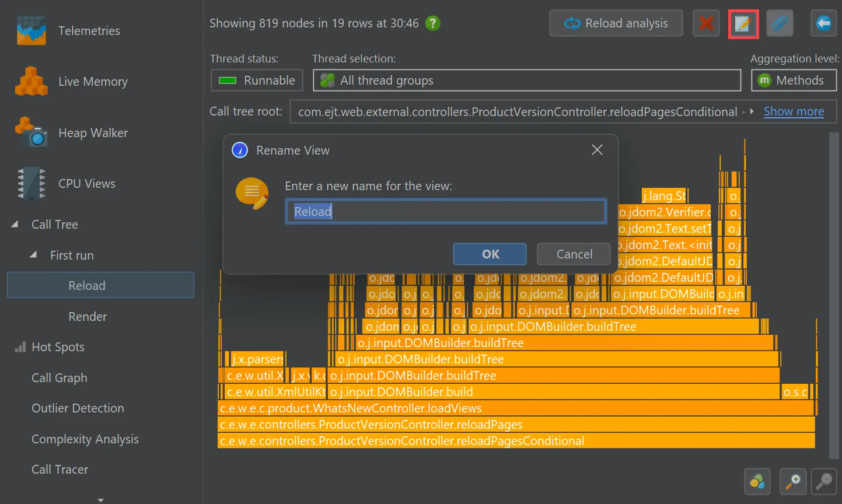
Task: Click ProductVersionController.reloadPages flame bar
Action: [x=516, y=425]
